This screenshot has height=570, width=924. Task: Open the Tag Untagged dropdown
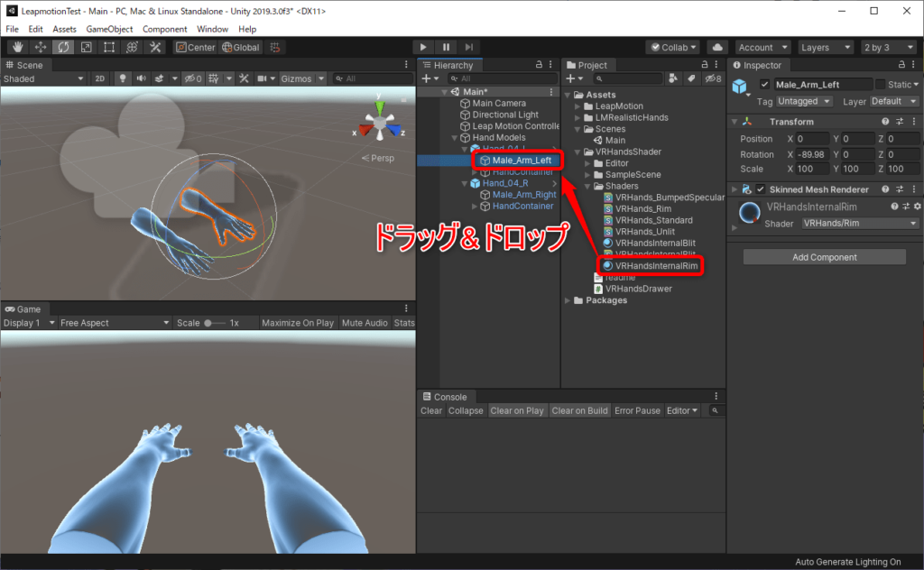[804, 101]
